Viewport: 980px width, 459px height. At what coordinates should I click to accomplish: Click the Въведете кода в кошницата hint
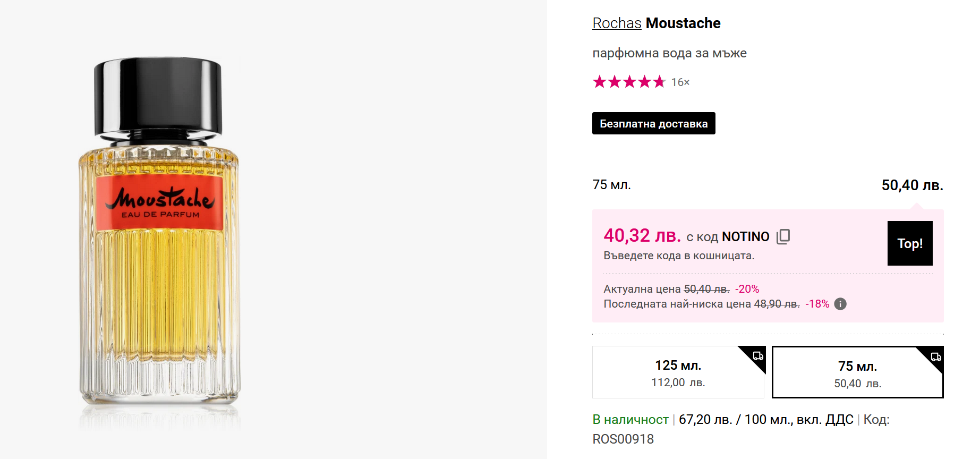tap(679, 256)
